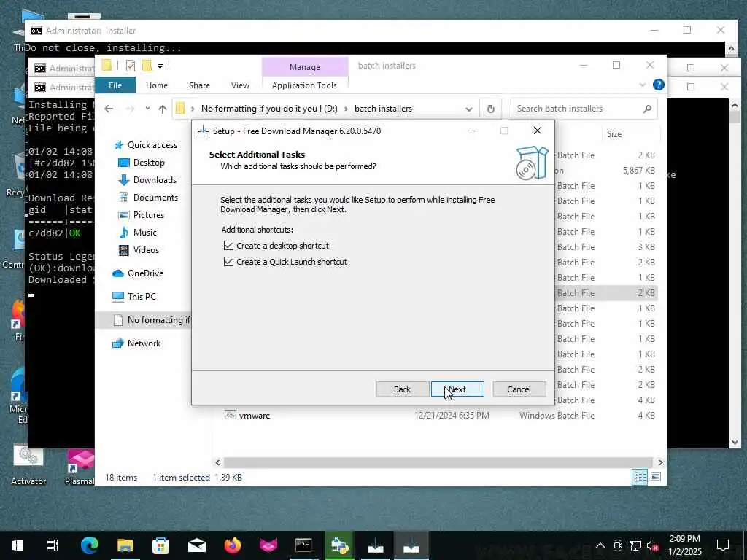The height and width of the screenshot is (560, 747).
Task: Open the Share ribbon tab
Action: click(x=199, y=85)
